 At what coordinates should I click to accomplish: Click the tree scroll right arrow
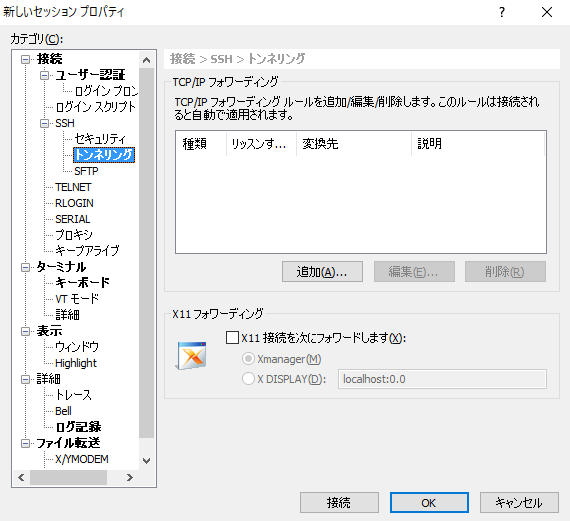130,477
